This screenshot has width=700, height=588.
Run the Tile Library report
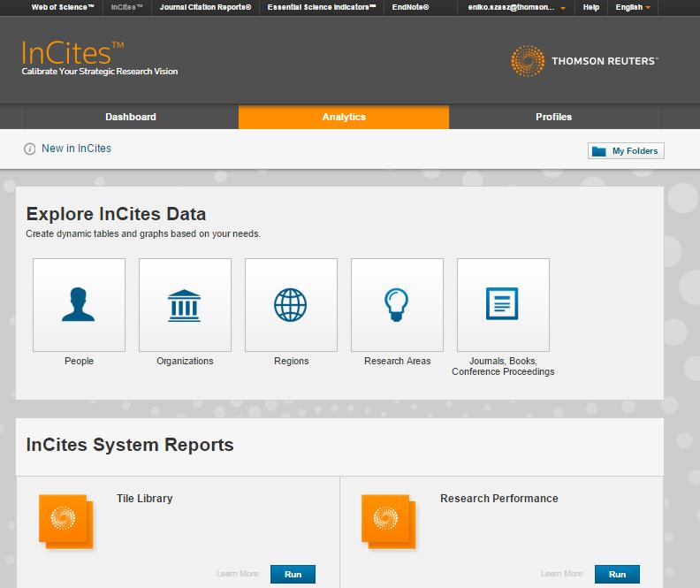pyautogui.click(x=293, y=574)
